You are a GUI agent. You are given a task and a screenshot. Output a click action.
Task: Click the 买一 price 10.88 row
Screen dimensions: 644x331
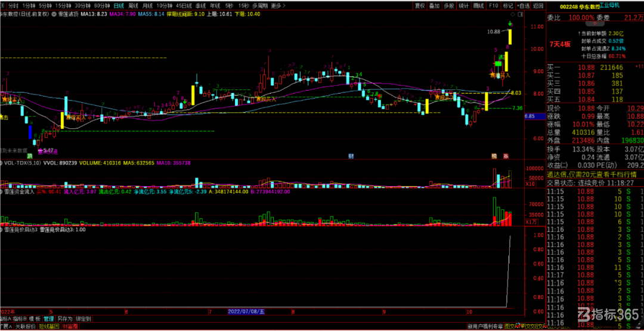(x=595, y=67)
